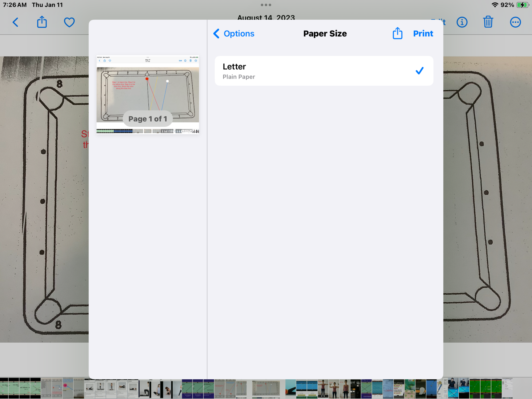The width and height of the screenshot is (532, 399).
Task: Click the print preview page thumbnail
Action: (148, 88)
